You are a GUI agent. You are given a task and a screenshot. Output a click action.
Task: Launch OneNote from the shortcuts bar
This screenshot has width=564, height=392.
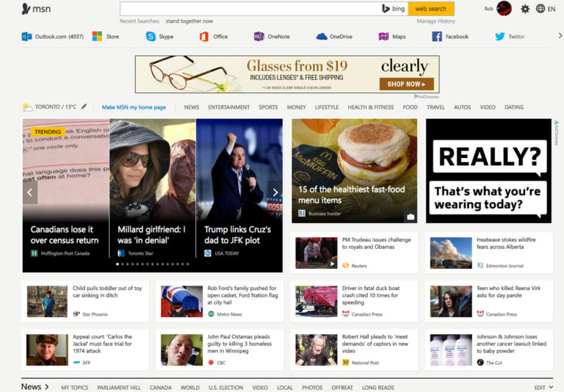[258, 37]
